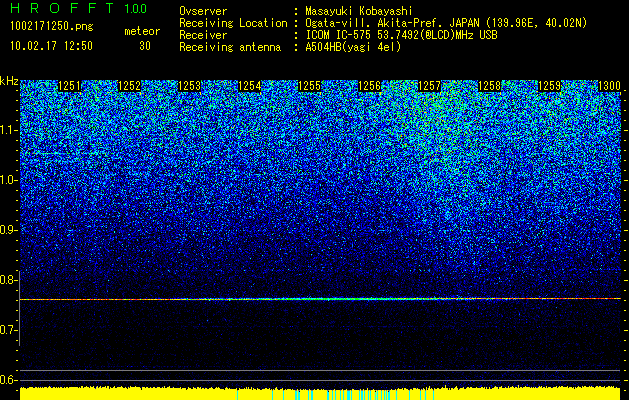Image resolution: width=629 pixels, height=400 pixels.
Task: Select the 1.00 version number
Action: tap(136, 8)
